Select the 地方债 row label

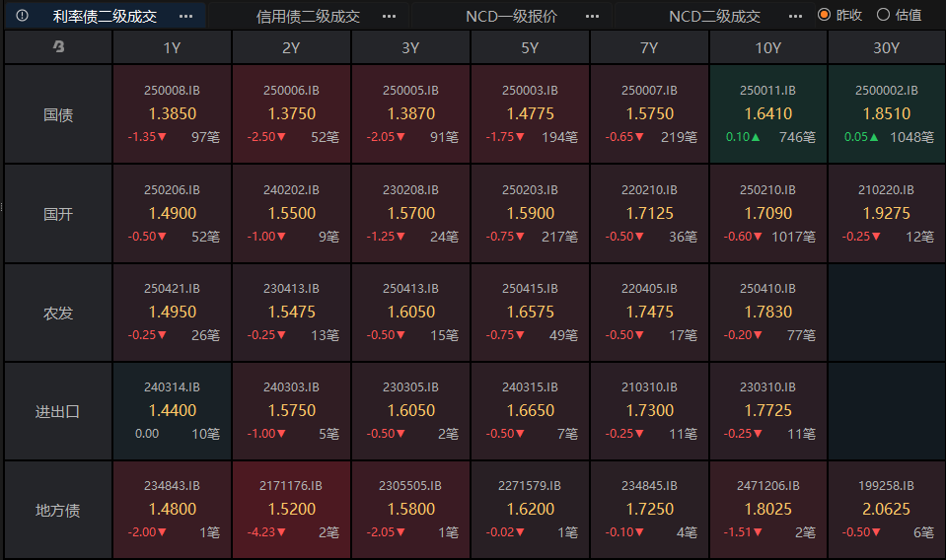pyautogui.click(x=58, y=511)
